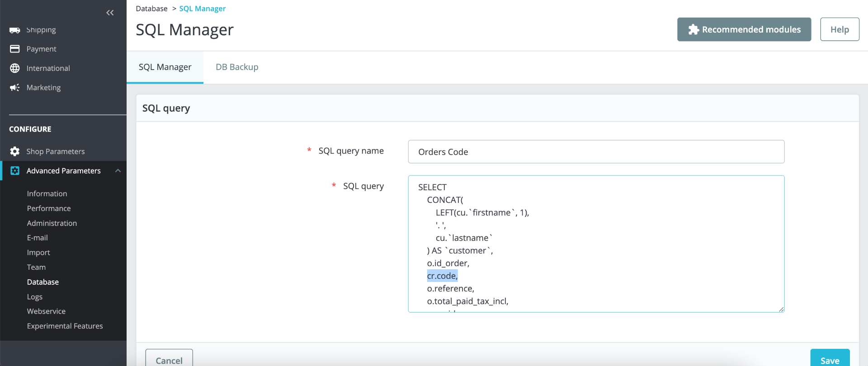This screenshot has width=868, height=366.
Task: Focus the SQL query name field
Action: tap(596, 152)
